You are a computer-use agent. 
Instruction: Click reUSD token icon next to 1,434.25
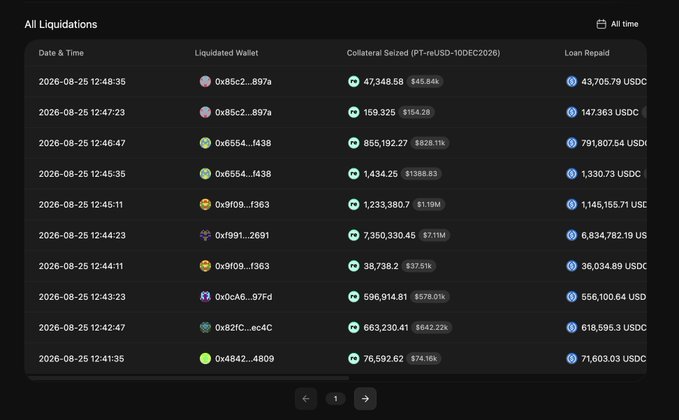[x=354, y=174]
